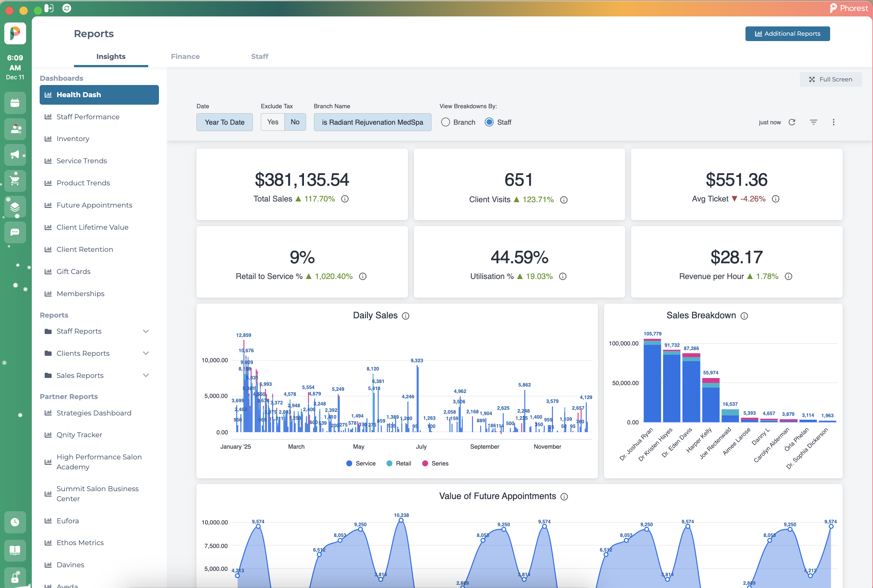The image size is (873, 588).
Task: Open the appointments calendar icon in sidebar
Action: (x=15, y=103)
